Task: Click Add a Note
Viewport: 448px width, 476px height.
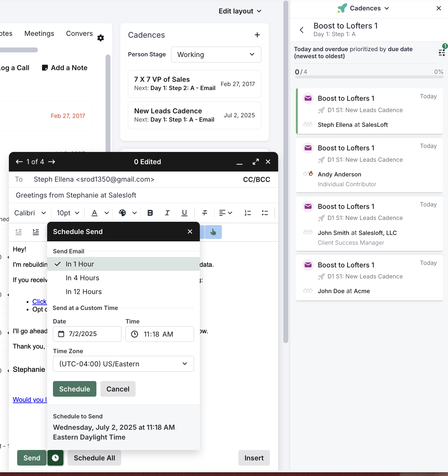Action: 65,68
